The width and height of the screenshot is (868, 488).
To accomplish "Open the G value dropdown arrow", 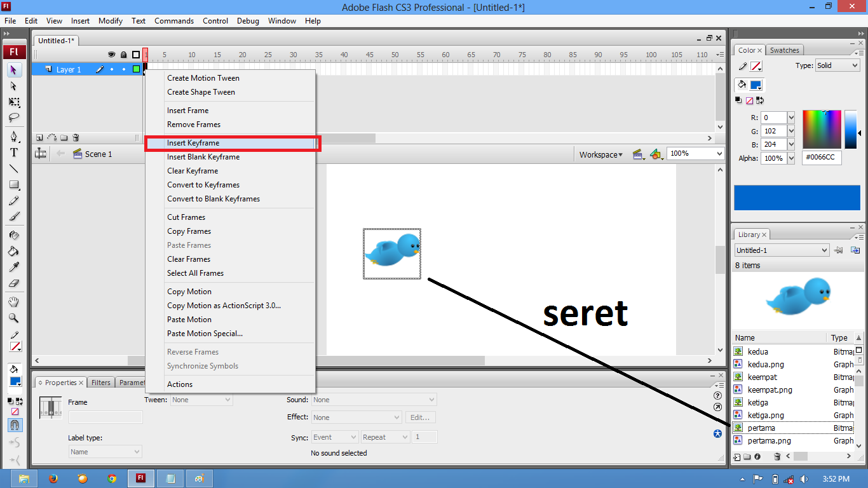I will [791, 131].
